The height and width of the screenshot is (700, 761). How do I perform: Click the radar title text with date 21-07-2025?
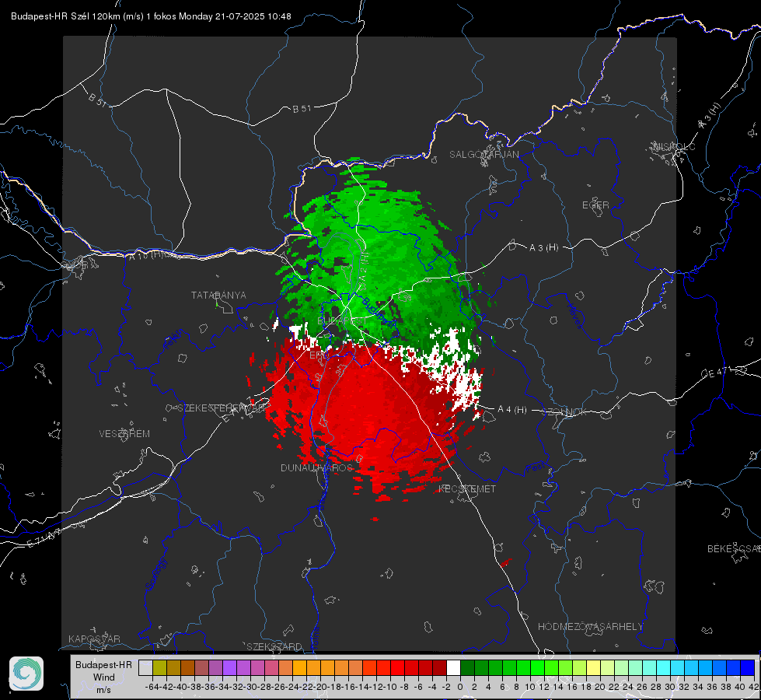pyautogui.click(x=151, y=16)
